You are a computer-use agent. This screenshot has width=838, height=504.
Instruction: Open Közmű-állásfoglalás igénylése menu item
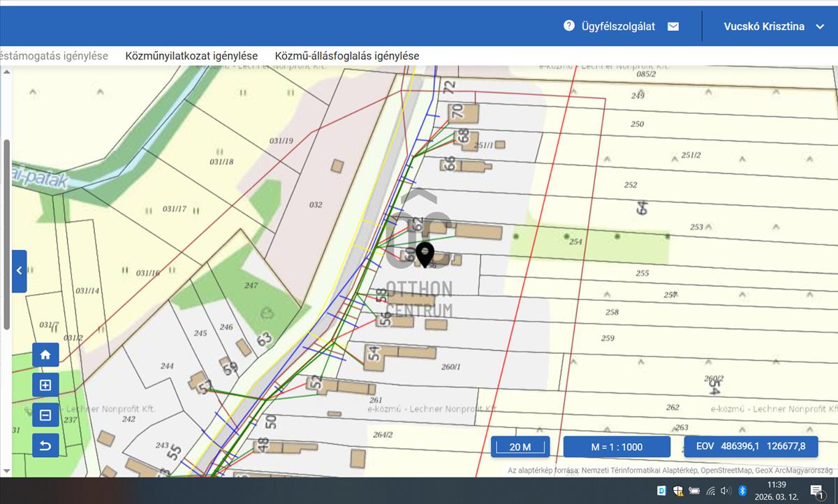(x=347, y=56)
